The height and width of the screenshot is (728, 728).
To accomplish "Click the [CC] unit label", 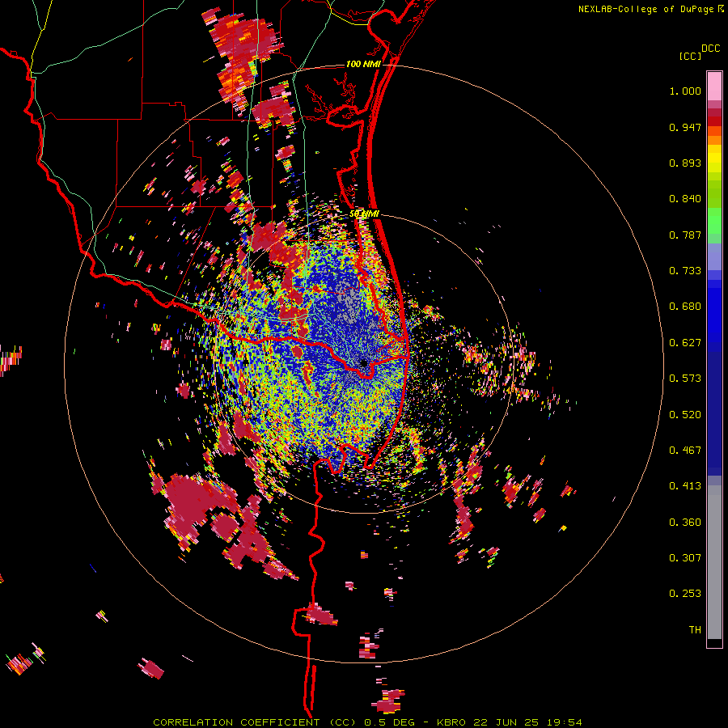I will coord(690,56).
